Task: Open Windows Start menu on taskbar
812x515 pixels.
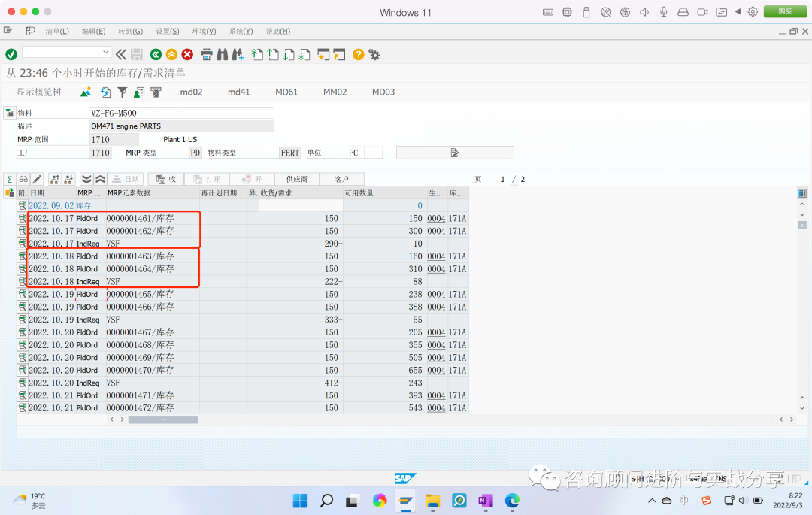Action: 300,501
